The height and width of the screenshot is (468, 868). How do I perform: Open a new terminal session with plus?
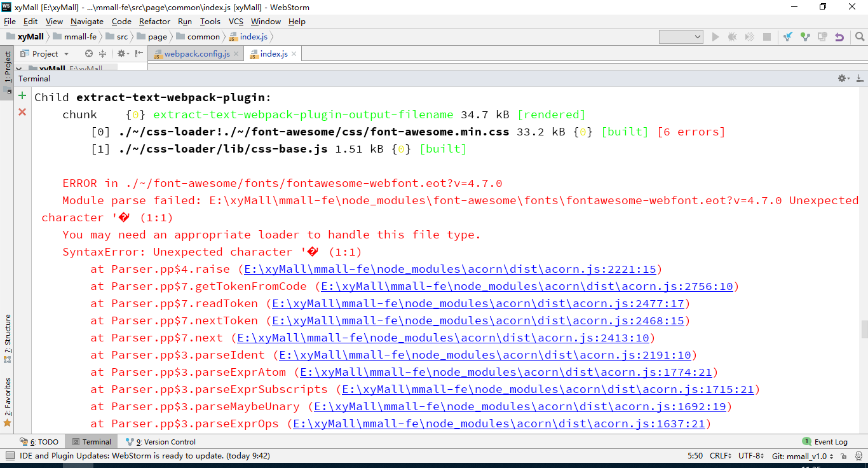(22, 96)
